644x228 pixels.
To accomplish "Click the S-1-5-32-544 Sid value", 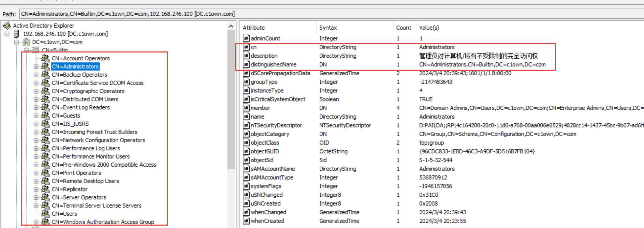I will (x=436, y=160).
